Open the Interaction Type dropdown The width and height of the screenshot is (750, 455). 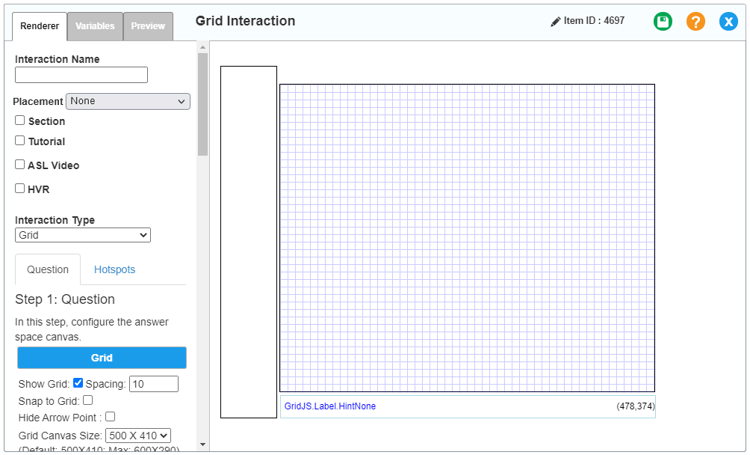(x=83, y=235)
